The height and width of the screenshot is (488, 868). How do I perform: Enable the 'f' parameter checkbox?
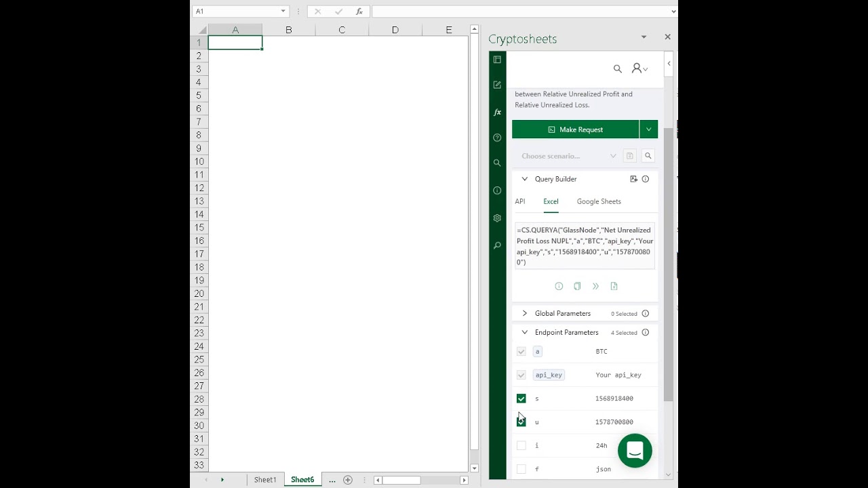[521, 469]
